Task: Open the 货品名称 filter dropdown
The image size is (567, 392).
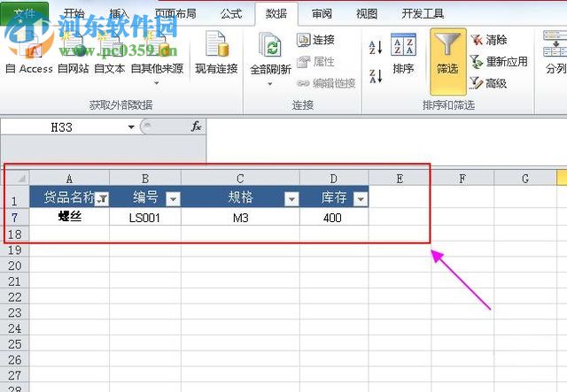Action: (x=103, y=199)
